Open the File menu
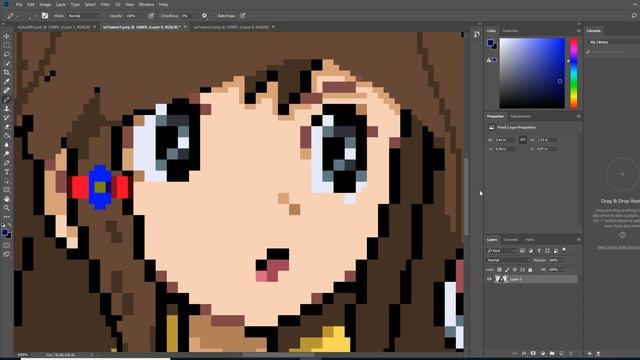640x360 pixels. coord(19,4)
